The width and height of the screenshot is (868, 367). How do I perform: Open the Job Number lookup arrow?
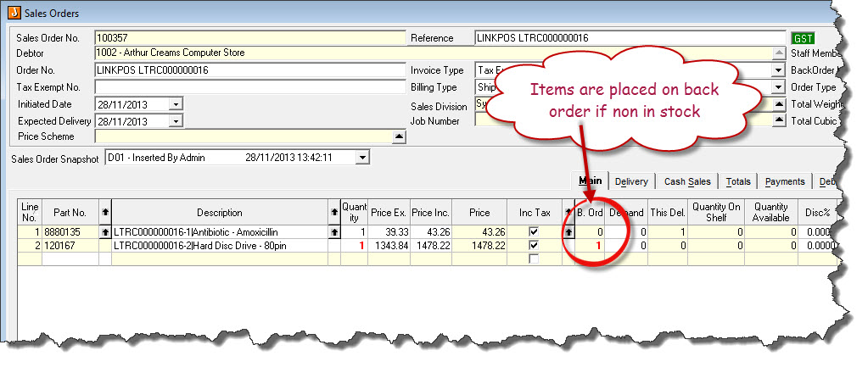779,120
